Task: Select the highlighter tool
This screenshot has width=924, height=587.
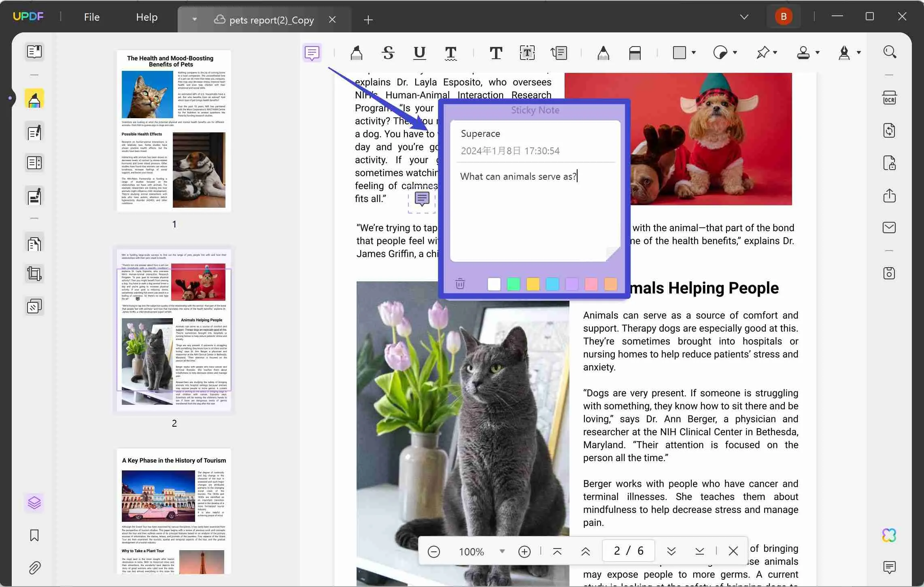Action: click(x=356, y=52)
